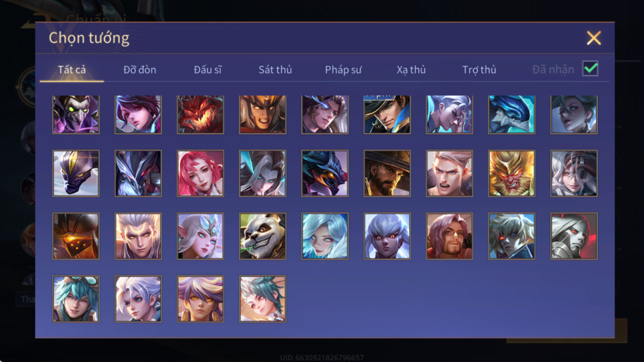Viewport: 644px width, 362px height.
Task: Open the Xạ thủ tab
Action: pos(411,70)
